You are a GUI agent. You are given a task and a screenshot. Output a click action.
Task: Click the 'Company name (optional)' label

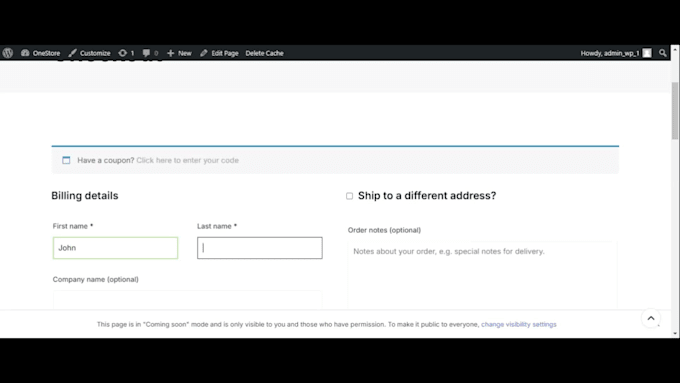pos(95,279)
